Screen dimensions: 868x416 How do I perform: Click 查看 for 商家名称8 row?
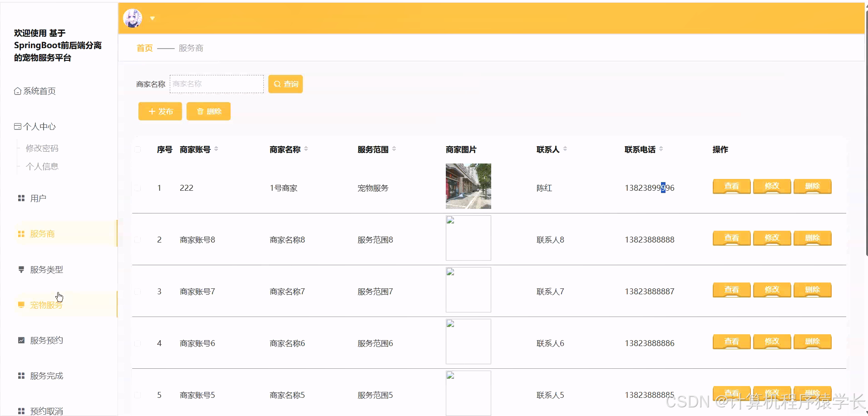point(731,238)
